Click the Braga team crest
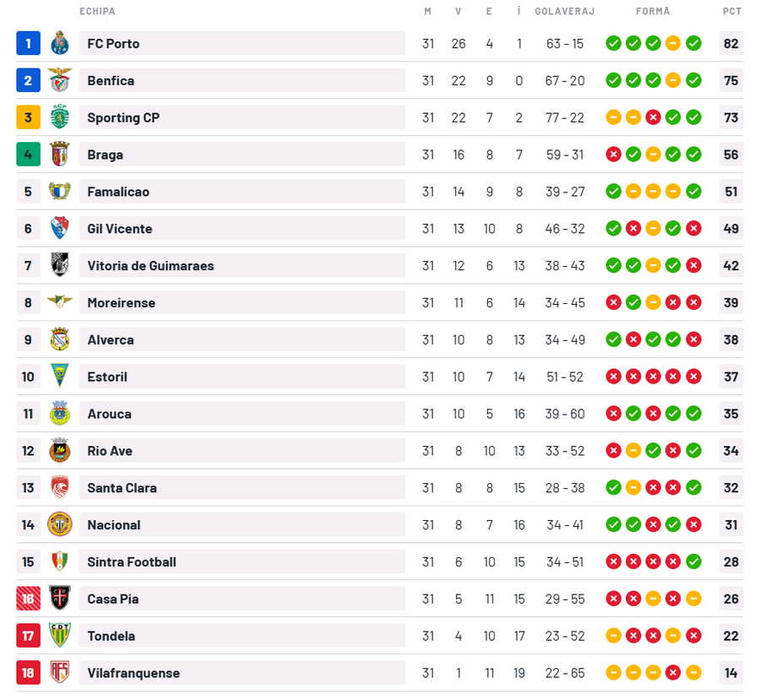 pyautogui.click(x=59, y=155)
